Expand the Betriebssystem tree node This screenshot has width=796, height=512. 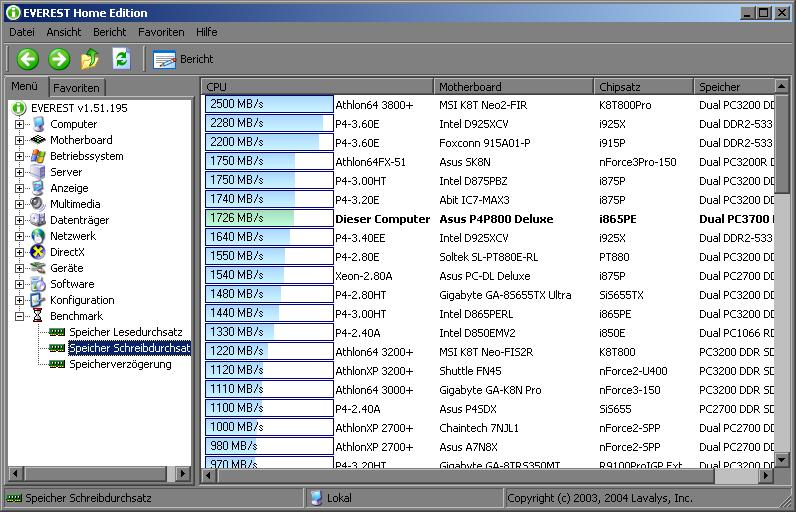coord(19,156)
